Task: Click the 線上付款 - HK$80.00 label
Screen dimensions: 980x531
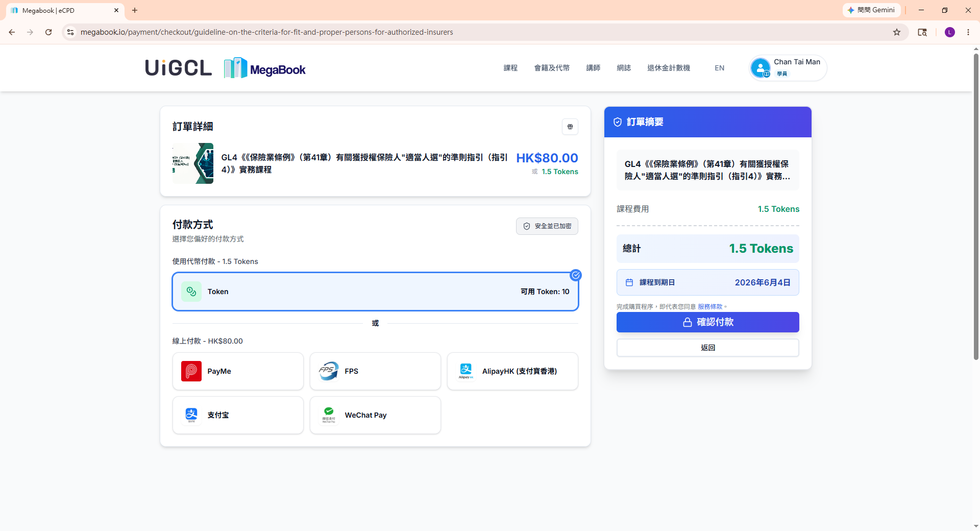Action: tap(207, 341)
